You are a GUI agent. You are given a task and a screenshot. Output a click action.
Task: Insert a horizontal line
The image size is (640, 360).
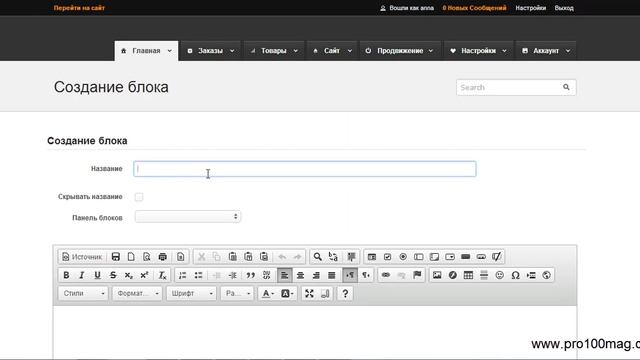pyautogui.click(x=484, y=275)
